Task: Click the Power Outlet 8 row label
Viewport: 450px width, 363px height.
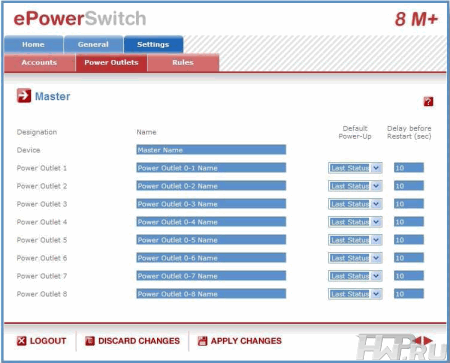Action: pos(42,294)
